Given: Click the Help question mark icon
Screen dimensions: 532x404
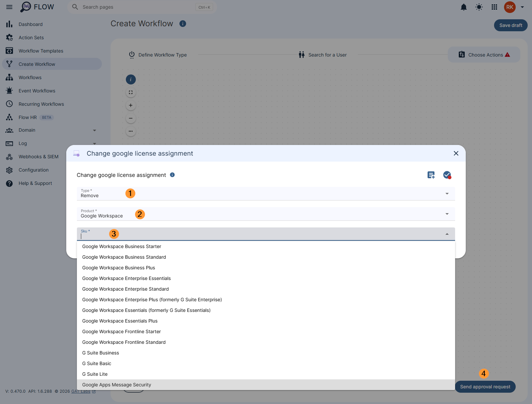Looking at the screenshot, I should (9, 183).
